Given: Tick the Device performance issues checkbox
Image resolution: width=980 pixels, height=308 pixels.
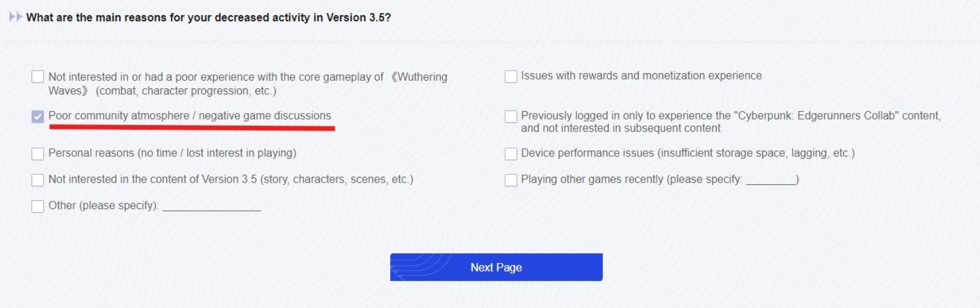Looking at the screenshot, I should point(510,153).
